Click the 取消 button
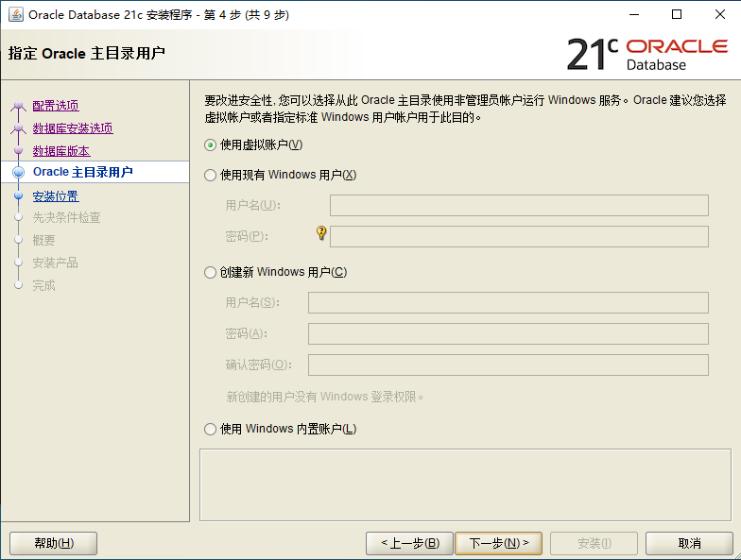741x560 pixels. click(x=689, y=543)
